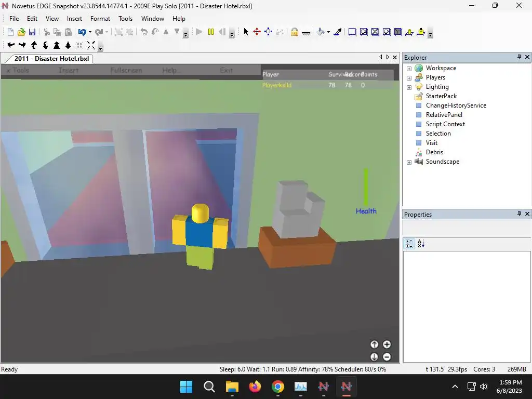Select the Paint bucket fill tool
The height and width of the screenshot is (399, 532).
point(321,32)
